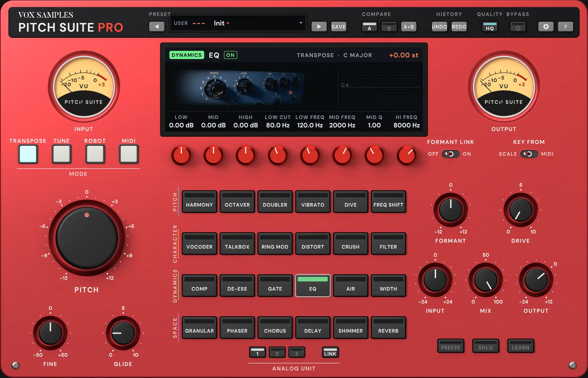Click the LEARN button

point(521,346)
